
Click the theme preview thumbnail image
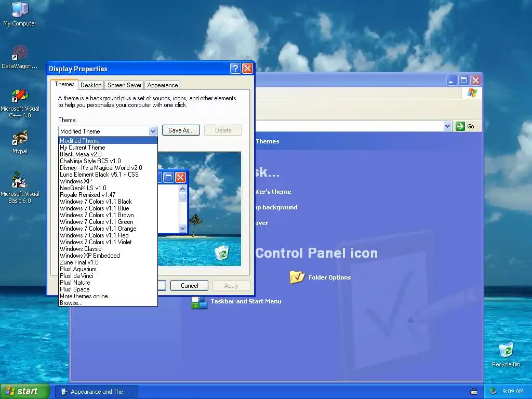coord(199,209)
